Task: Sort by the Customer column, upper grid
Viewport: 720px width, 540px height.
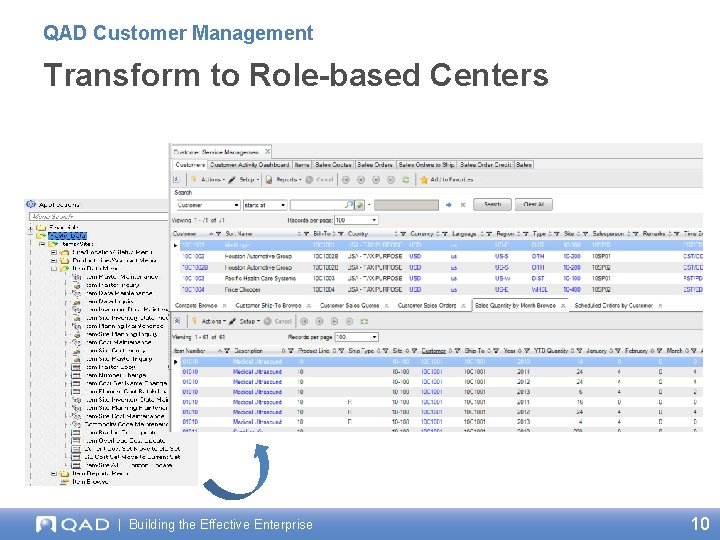Action: click(185, 234)
